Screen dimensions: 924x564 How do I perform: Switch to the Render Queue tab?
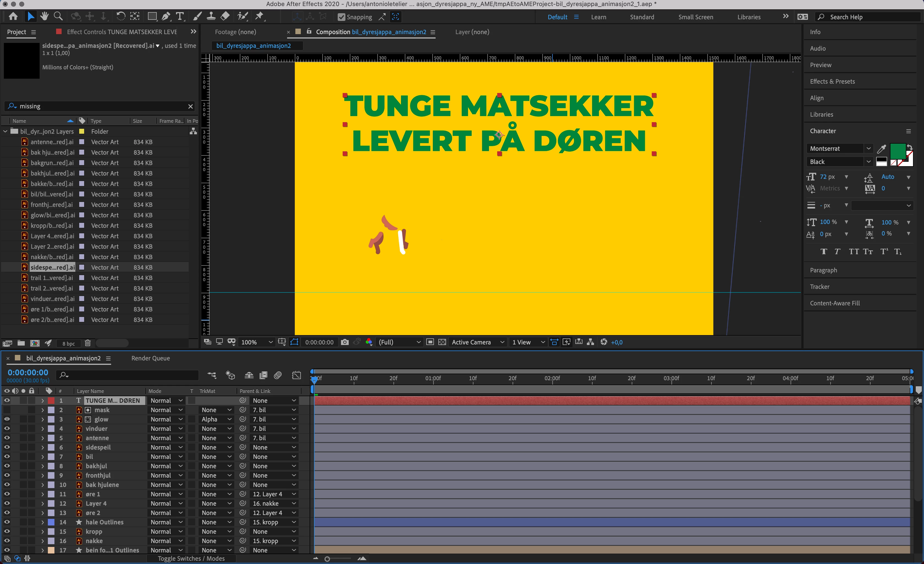[150, 358]
